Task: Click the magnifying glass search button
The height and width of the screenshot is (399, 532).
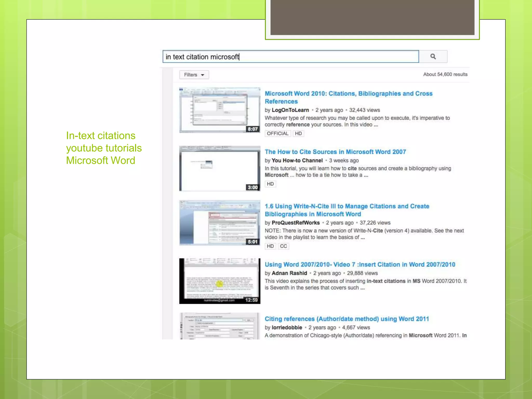Action: pos(433,56)
